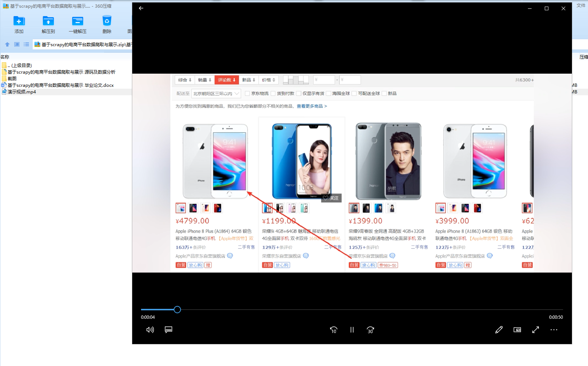
Task: Click the 查看更多商品 link
Action: click(x=312, y=106)
